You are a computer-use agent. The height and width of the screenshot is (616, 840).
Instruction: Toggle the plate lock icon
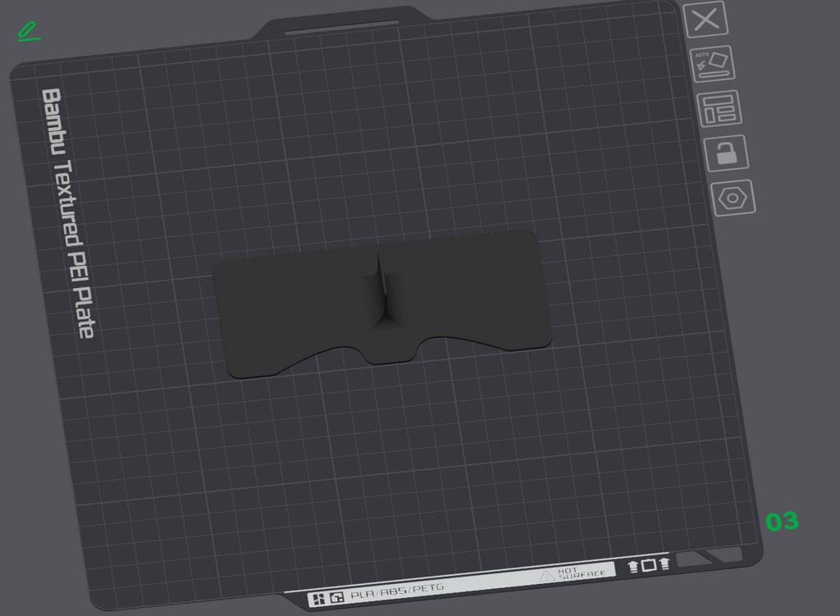click(726, 153)
